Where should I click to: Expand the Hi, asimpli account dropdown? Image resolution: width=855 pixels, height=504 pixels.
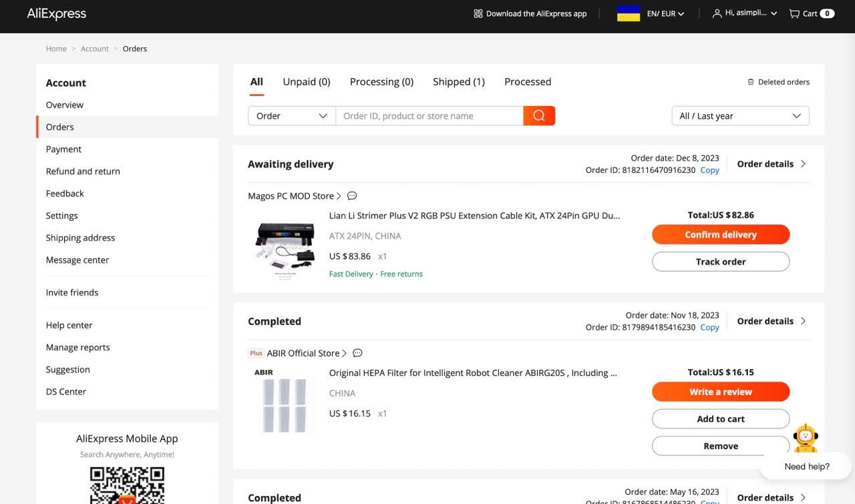tap(751, 13)
